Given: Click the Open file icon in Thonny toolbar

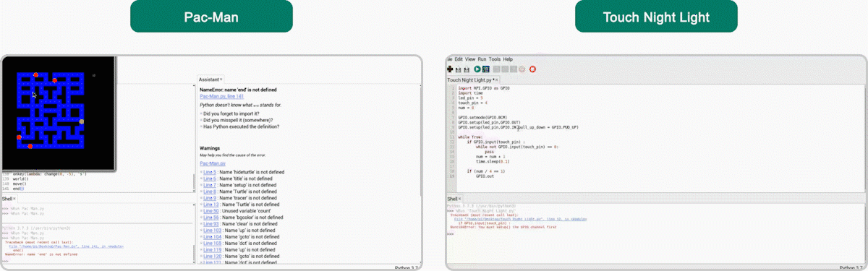Looking at the screenshot, I should point(458,69).
